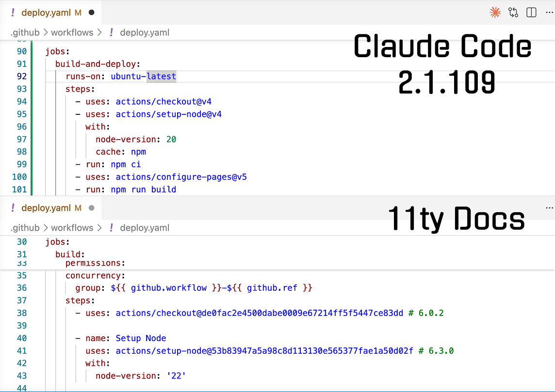555x392 pixels.
Task: Click the unsaved dot on top deploy.yaml tab
Action: pos(91,13)
